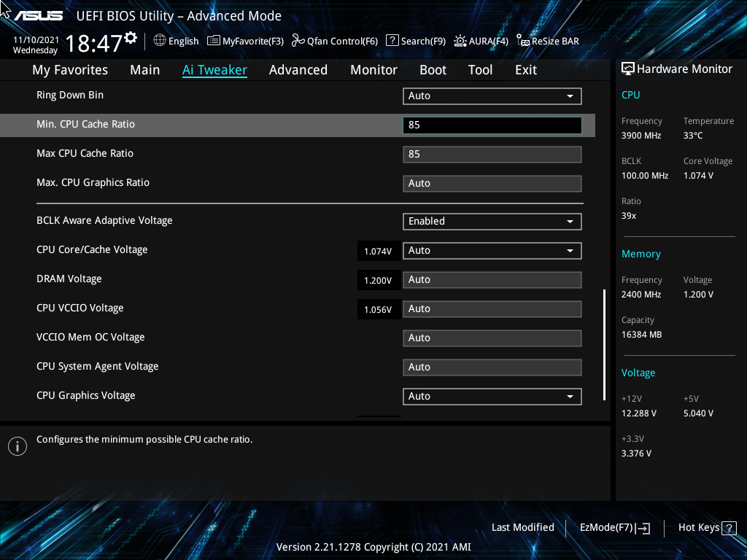Click the settings gear next to the clock
Screen dimensions: 747x560
coord(131,38)
